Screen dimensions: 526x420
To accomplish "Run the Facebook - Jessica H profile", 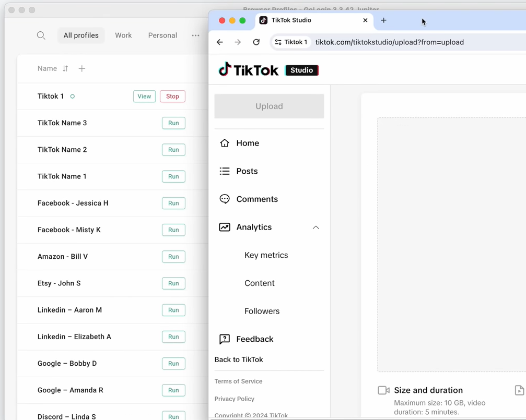I will coord(173,203).
